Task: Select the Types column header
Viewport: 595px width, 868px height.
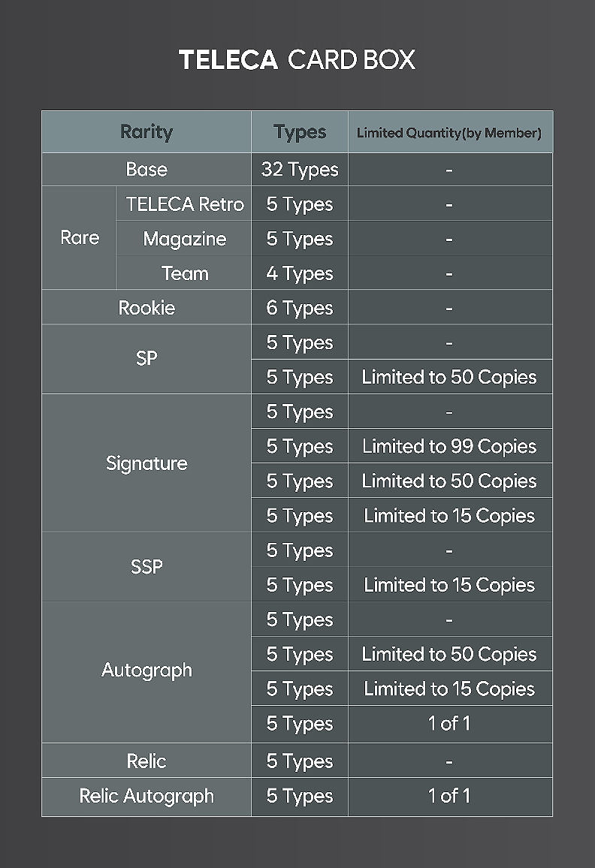Action: pyautogui.click(x=300, y=131)
